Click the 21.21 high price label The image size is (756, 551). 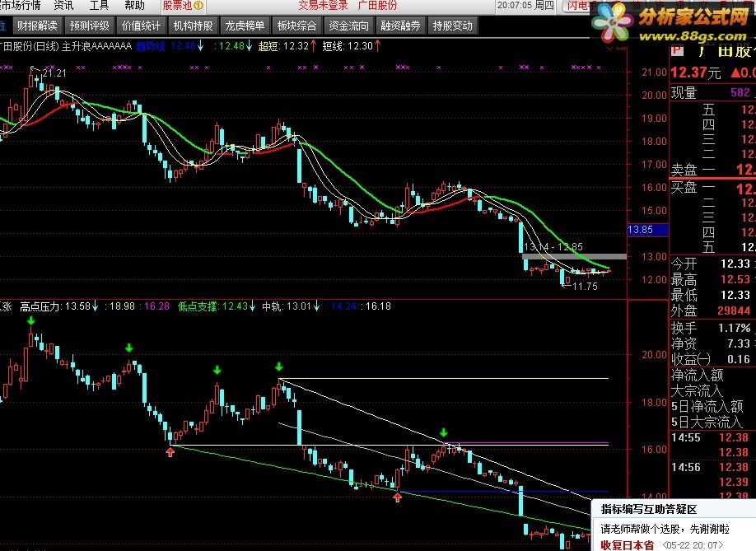(54, 72)
